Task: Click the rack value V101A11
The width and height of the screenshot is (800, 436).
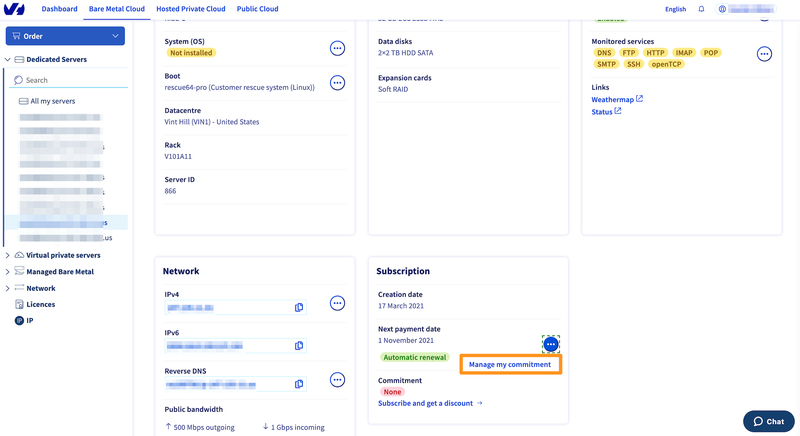Action: click(178, 156)
